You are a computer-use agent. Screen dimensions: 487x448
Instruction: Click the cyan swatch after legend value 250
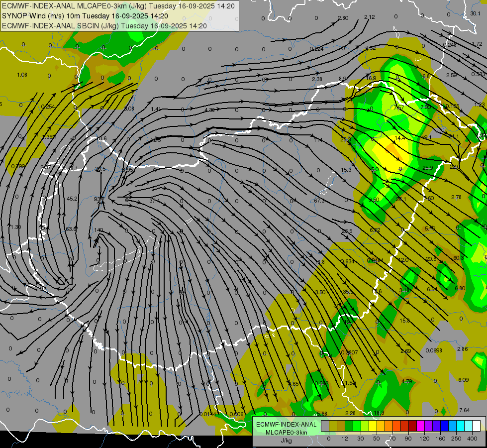click(x=460, y=426)
